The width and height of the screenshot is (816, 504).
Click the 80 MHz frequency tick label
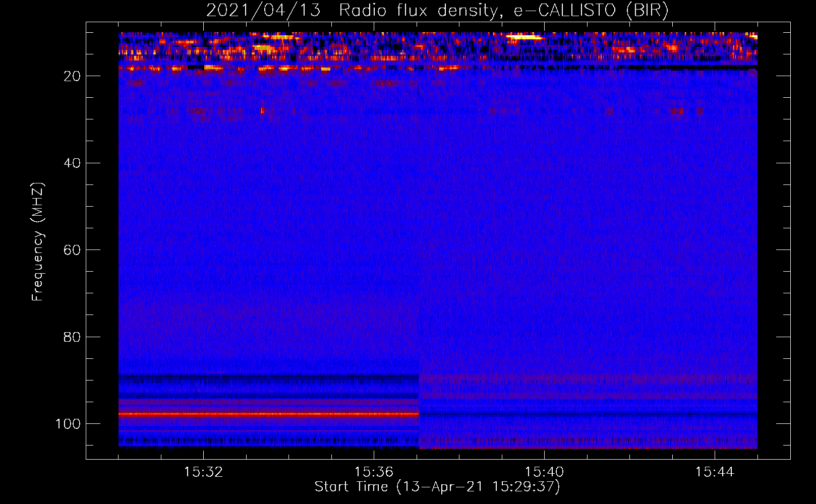click(72, 337)
